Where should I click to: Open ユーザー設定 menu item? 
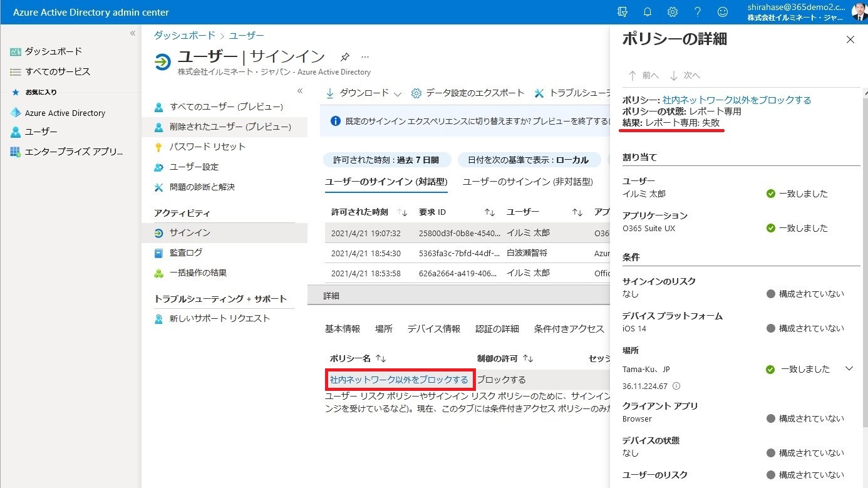click(194, 167)
